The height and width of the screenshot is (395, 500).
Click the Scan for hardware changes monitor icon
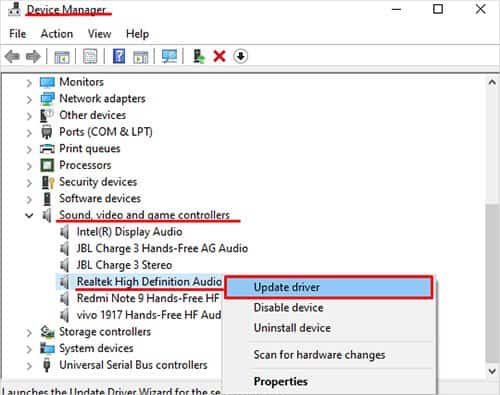(x=169, y=56)
